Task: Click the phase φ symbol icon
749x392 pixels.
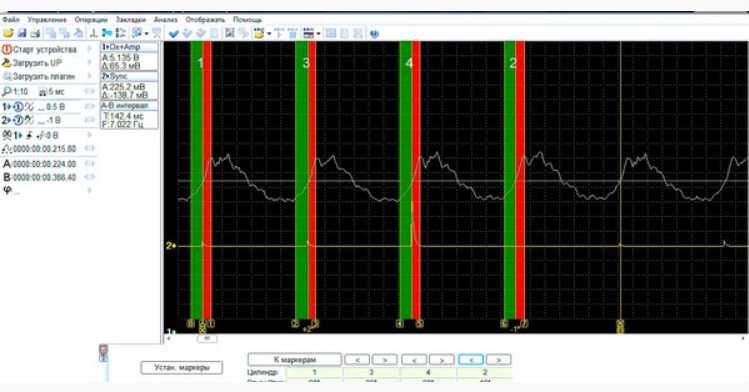Action: click(7, 190)
